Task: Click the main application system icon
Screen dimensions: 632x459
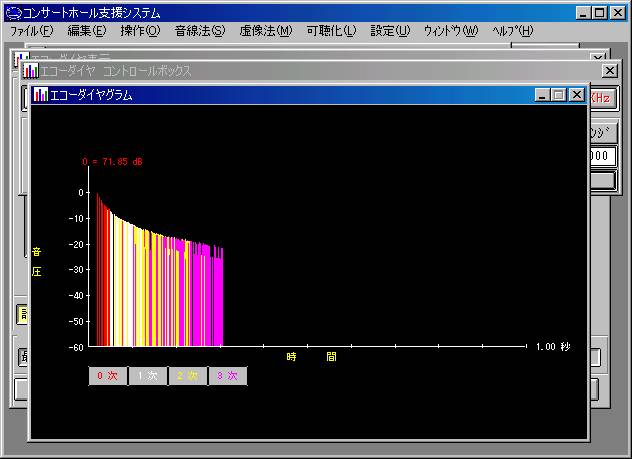Action: tap(13, 13)
